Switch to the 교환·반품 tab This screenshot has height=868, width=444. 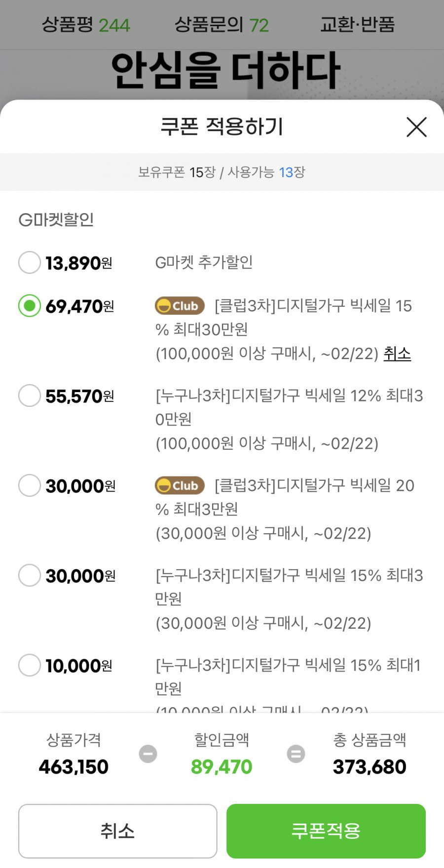358,25
